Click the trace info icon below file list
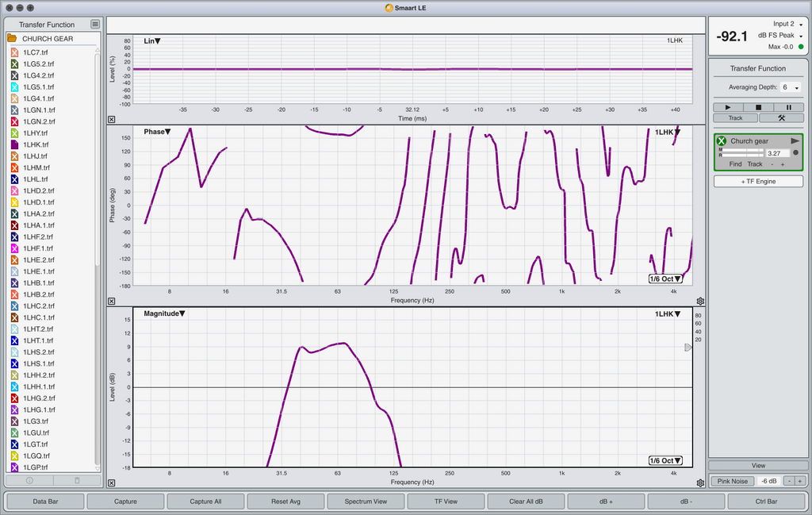 (x=29, y=480)
